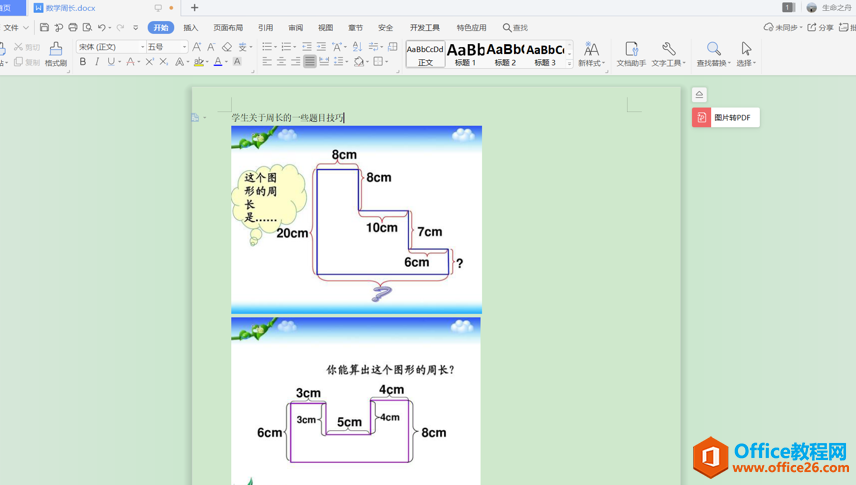Click the font color A swatch
Screen dimensions: 856x485
click(217, 62)
